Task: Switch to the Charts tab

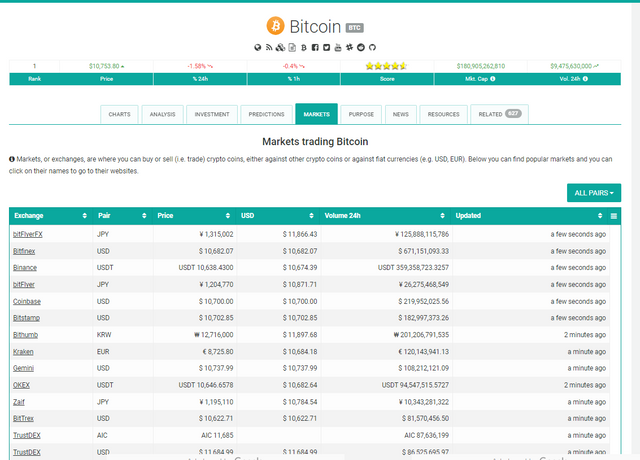Action: click(x=119, y=114)
